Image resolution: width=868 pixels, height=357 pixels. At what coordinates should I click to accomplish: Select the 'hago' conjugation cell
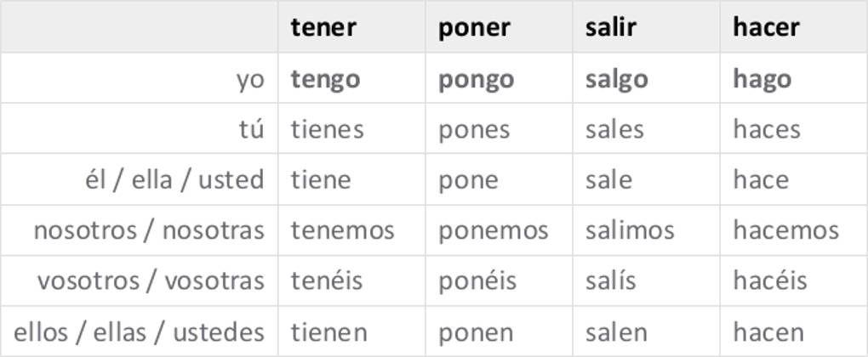[x=762, y=79]
